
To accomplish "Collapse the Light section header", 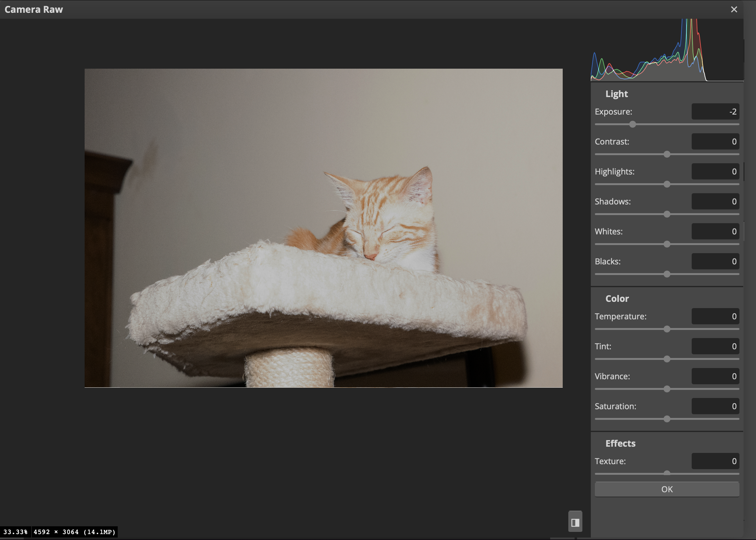I will (616, 94).
